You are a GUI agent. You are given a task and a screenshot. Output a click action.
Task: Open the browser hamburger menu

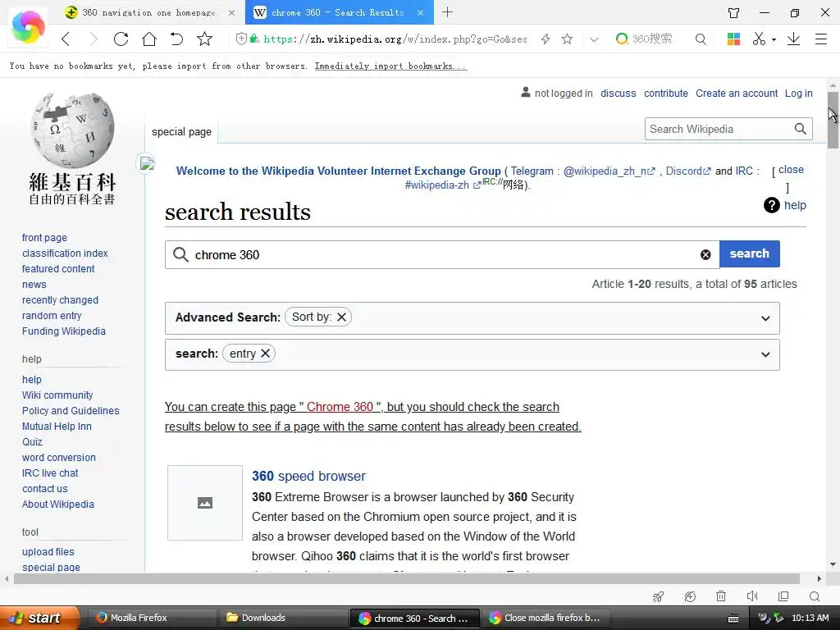point(820,39)
